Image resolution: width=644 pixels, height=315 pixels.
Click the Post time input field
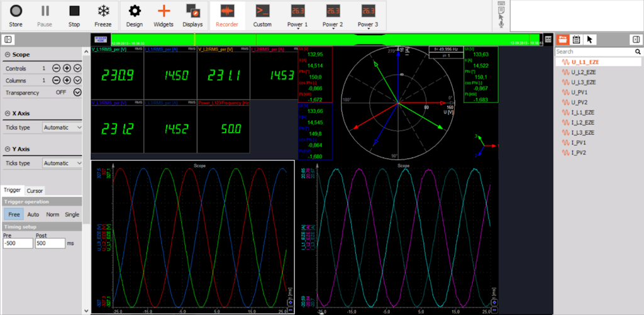(x=50, y=243)
